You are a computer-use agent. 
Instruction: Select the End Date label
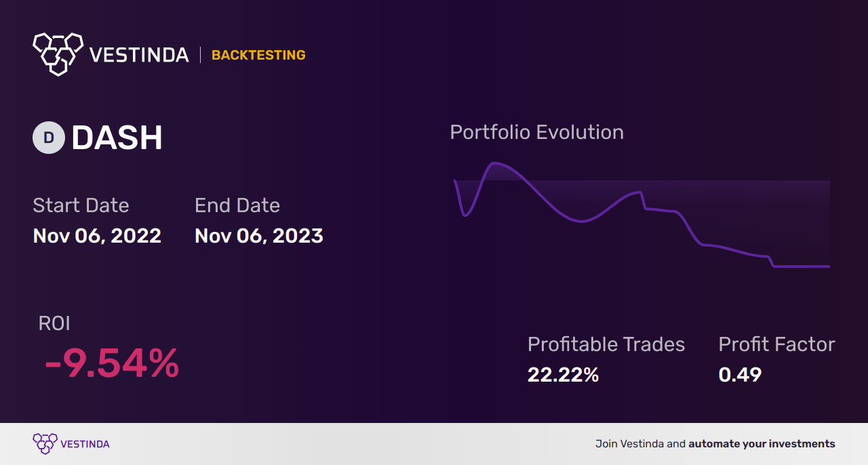click(x=237, y=205)
